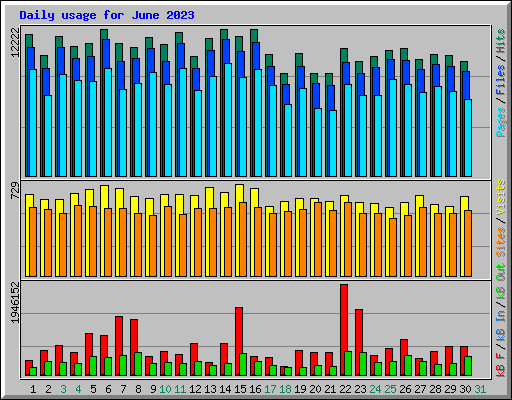This screenshot has height=400, width=512.
Task: Click the 'Hits' legend label
Action: (501, 41)
